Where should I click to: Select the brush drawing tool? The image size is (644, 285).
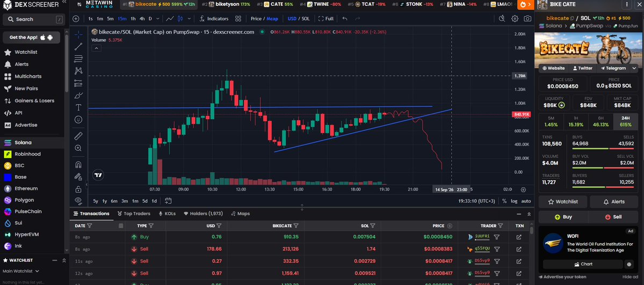78,96
